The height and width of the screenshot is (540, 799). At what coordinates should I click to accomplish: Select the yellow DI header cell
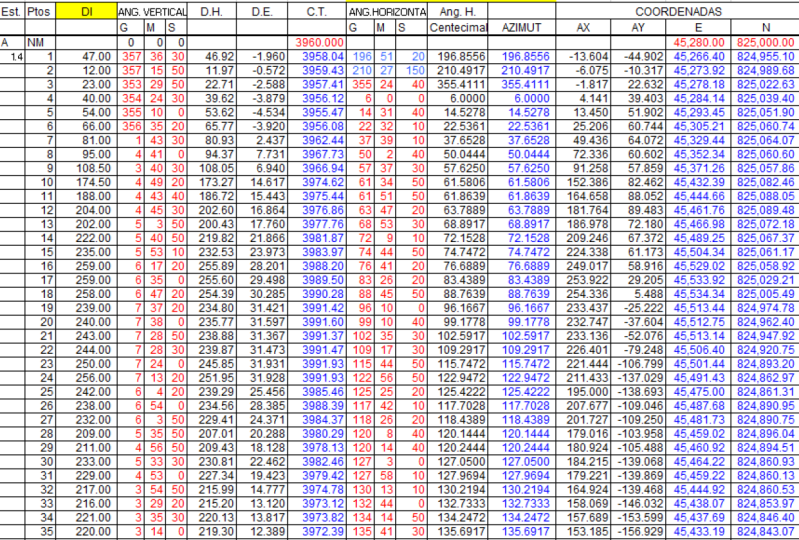87,12
